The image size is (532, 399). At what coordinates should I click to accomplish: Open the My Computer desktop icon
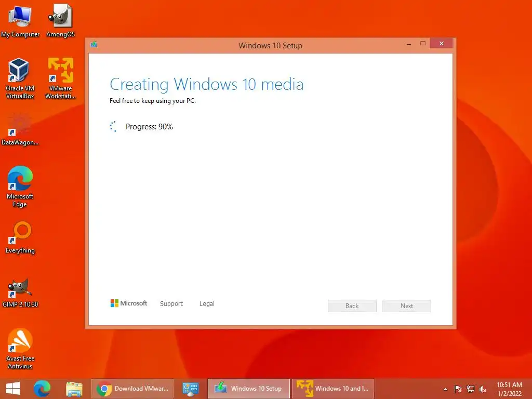(x=20, y=21)
